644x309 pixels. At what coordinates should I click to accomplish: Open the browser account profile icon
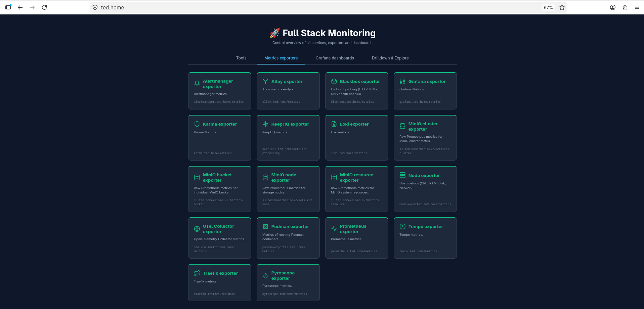click(613, 7)
